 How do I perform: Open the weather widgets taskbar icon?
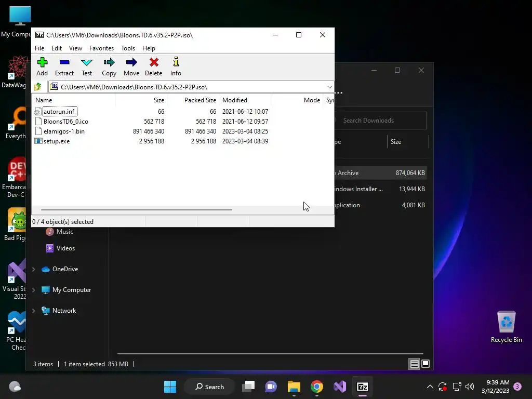[15, 387]
